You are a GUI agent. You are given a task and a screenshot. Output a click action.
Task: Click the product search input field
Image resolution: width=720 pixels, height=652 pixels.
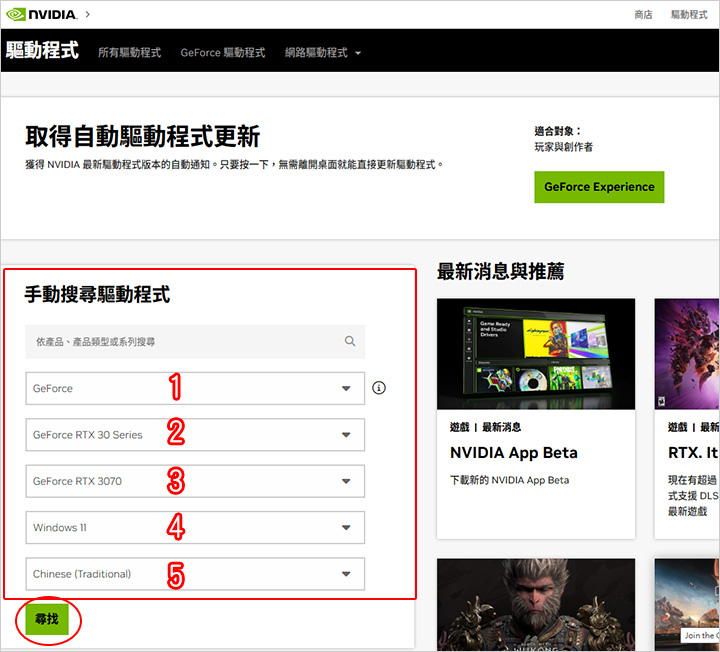[195, 342]
